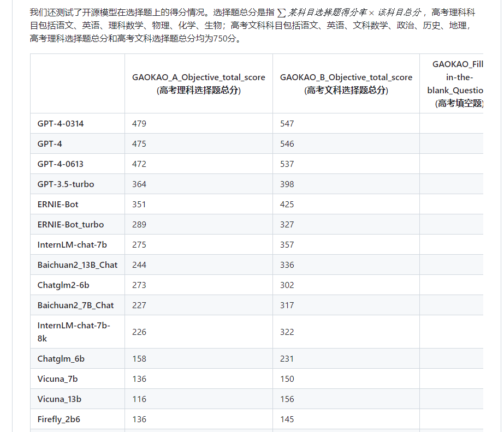Select the Chatglm2-6b model name

point(63,285)
